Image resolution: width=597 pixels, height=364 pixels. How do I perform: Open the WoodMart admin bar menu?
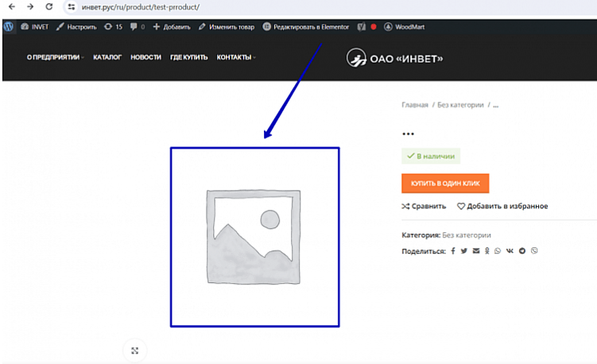(405, 27)
